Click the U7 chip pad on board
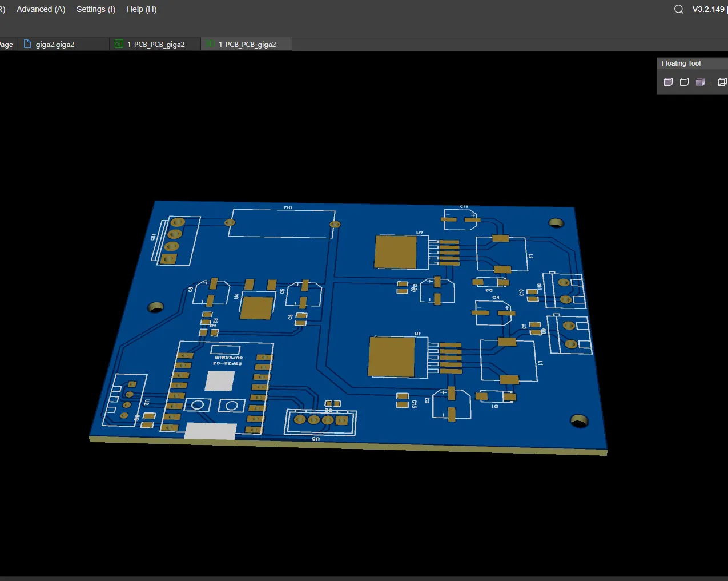728x581 pixels. pyautogui.click(x=395, y=252)
